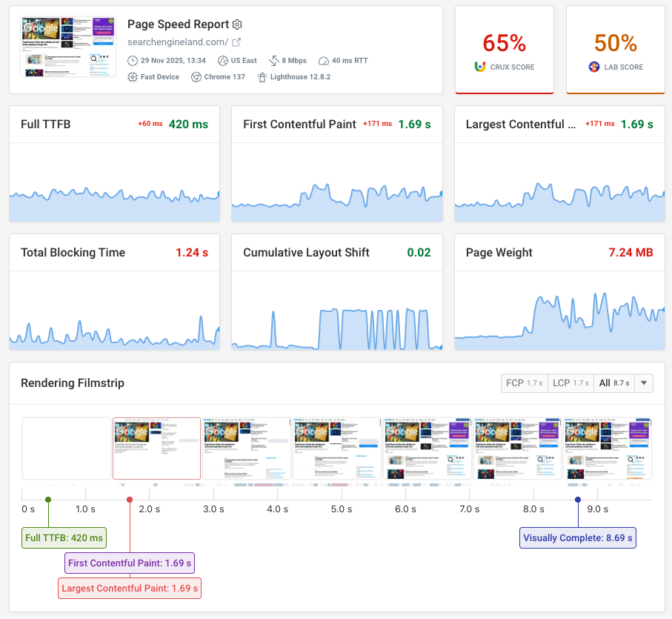Open the Page Speed Report settings gear

237,24
